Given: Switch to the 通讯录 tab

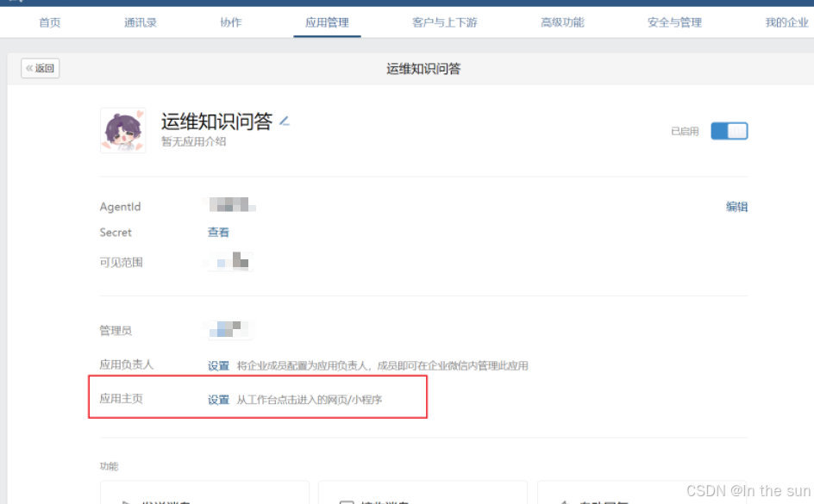Looking at the screenshot, I should pyautogui.click(x=141, y=22).
